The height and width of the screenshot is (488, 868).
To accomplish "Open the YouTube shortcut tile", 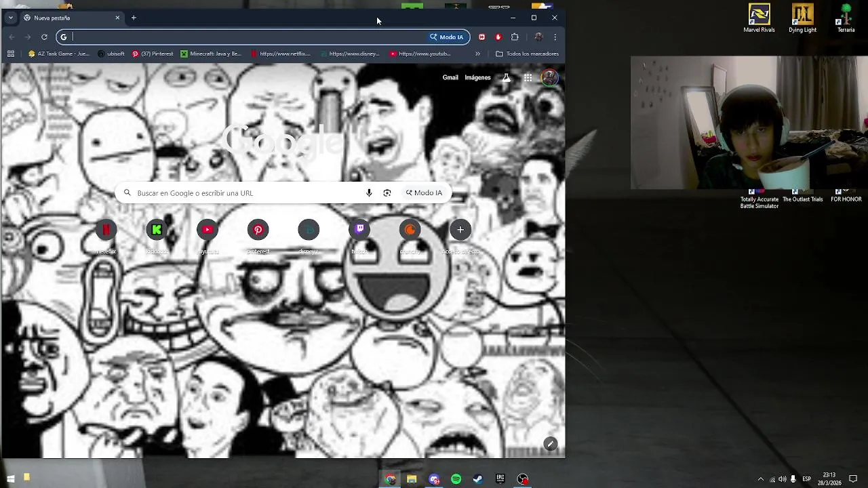I will (x=208, y=230).
